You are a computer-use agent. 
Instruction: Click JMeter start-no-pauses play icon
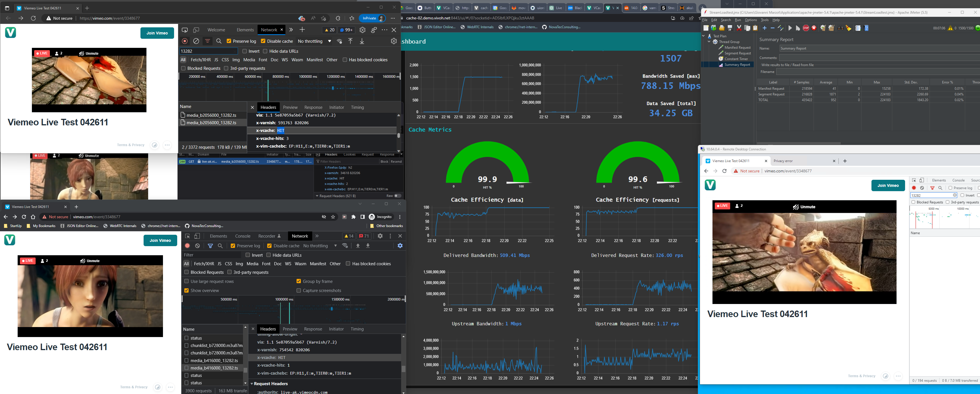[798, 28]
